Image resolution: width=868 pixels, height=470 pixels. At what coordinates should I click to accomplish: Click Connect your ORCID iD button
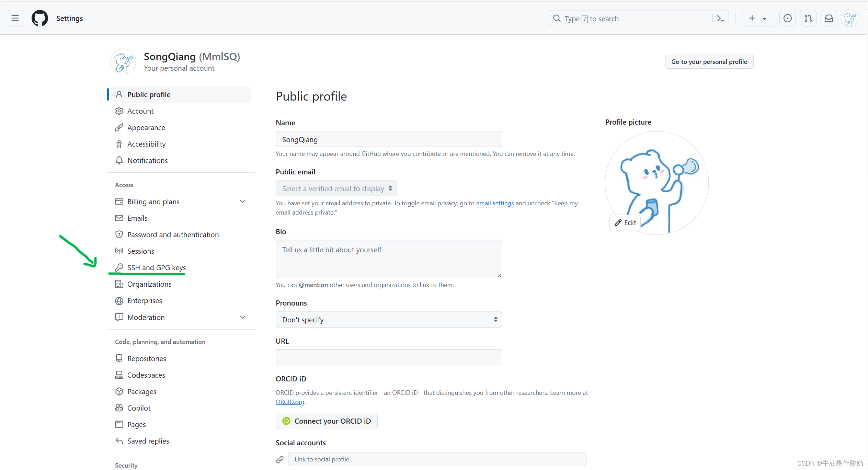pos(326,421)
